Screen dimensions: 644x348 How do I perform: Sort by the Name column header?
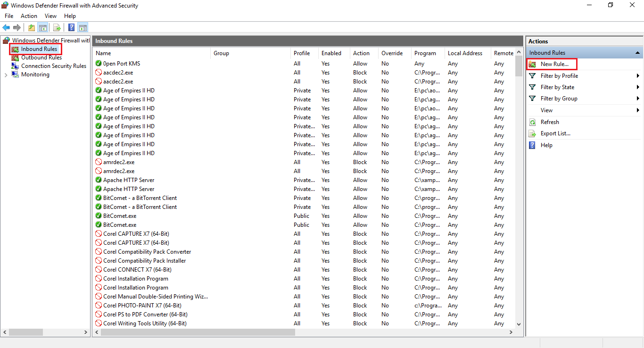pos(152,53)
